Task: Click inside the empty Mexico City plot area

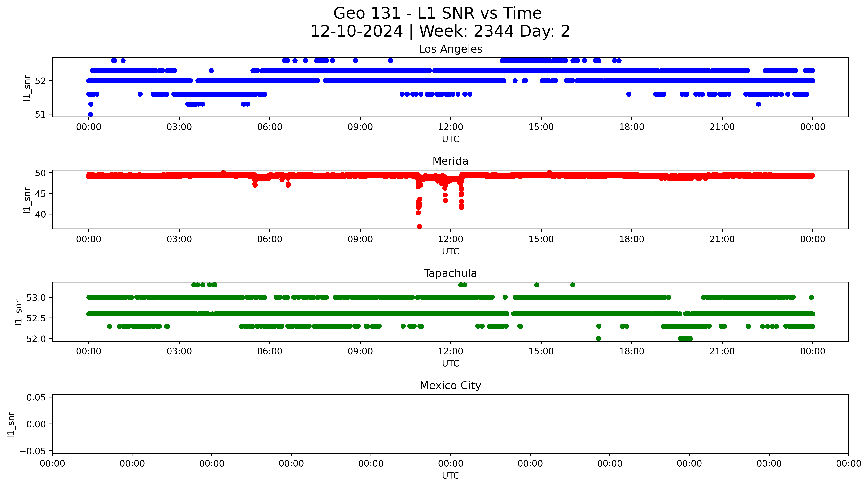Action: pyautogui.click(x=450, y=424)
